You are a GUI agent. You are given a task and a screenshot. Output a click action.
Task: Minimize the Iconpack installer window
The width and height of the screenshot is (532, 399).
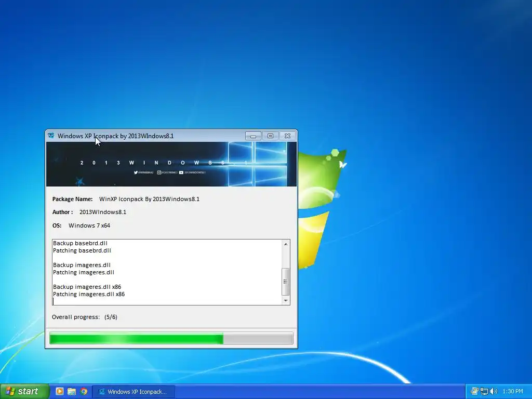click(x=253, y=136)
